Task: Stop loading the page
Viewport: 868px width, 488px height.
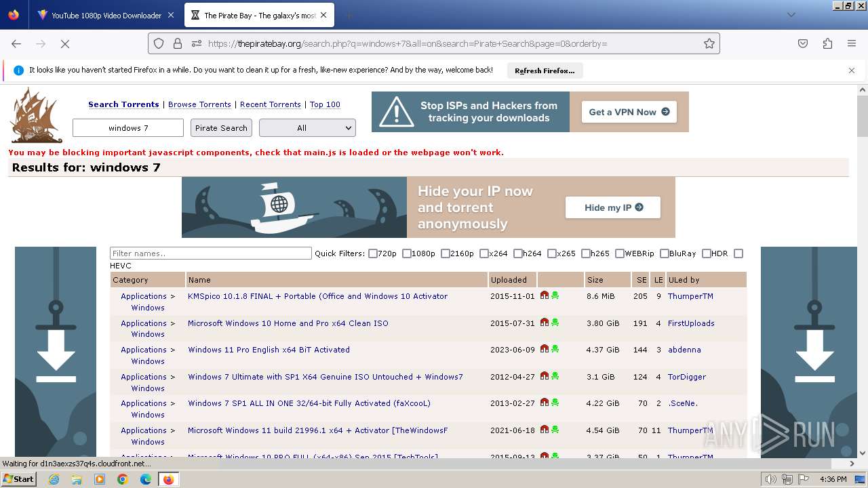Action: coord(65,43)
